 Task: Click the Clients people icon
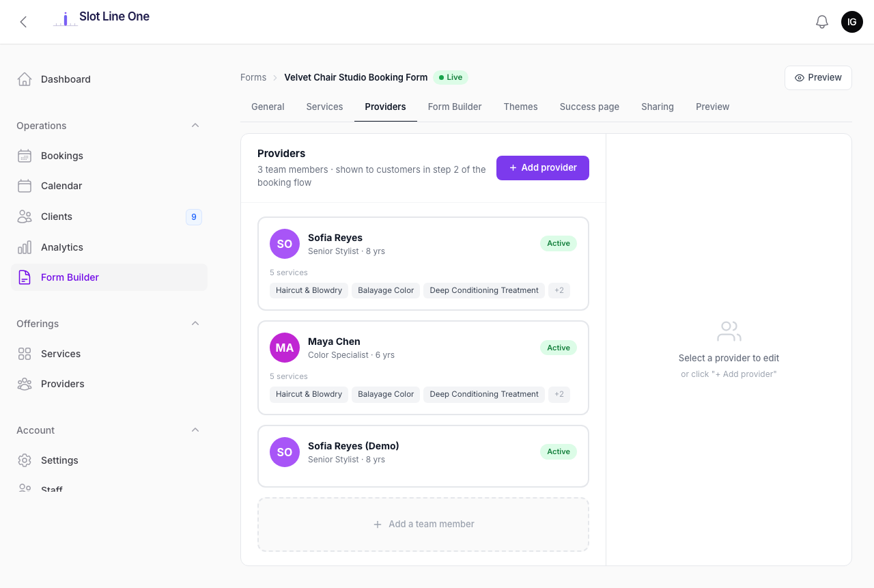tap(25, 216)
